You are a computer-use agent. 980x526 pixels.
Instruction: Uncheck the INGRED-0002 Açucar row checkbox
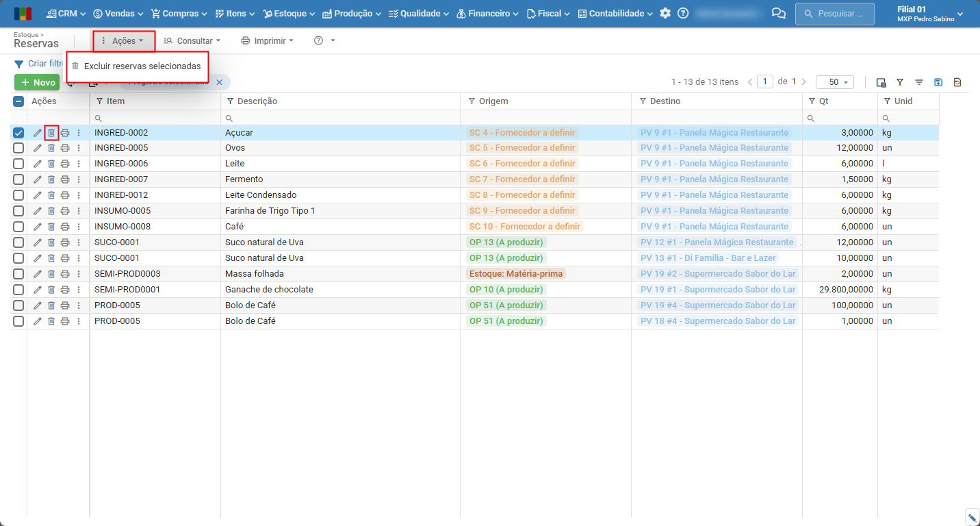18,133
